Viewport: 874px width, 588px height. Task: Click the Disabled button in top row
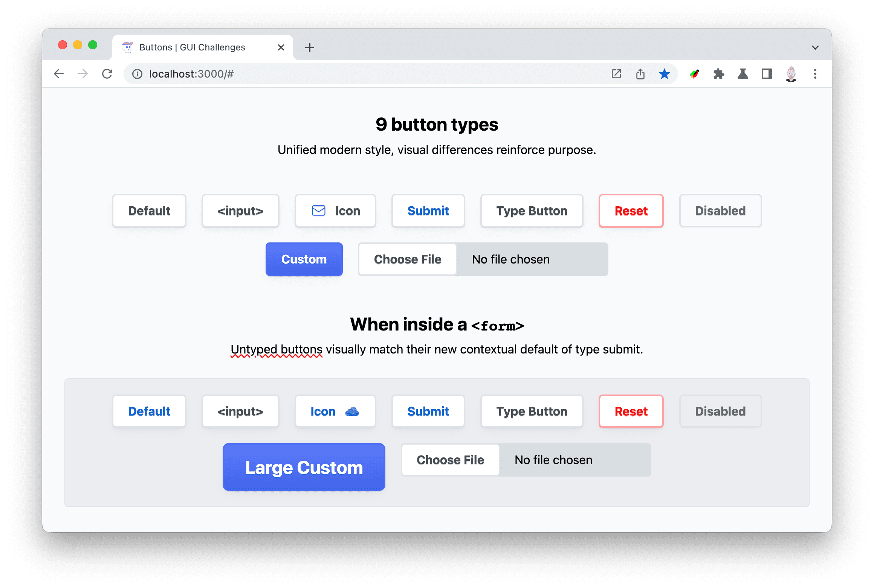point(720,210)
